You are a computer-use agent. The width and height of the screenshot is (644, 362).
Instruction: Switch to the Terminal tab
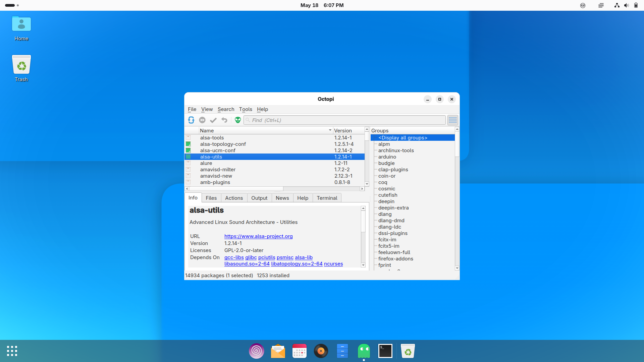tap(327, 198)
